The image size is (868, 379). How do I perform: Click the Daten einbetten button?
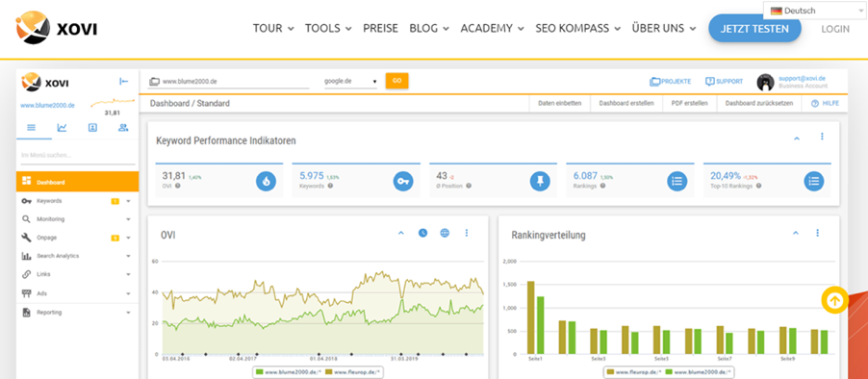(x=560, y=104)
